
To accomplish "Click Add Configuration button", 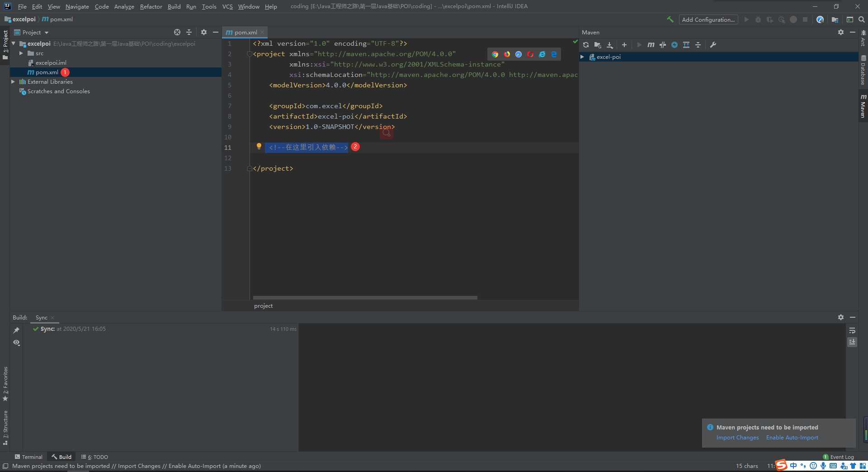I will click(708, 19).
